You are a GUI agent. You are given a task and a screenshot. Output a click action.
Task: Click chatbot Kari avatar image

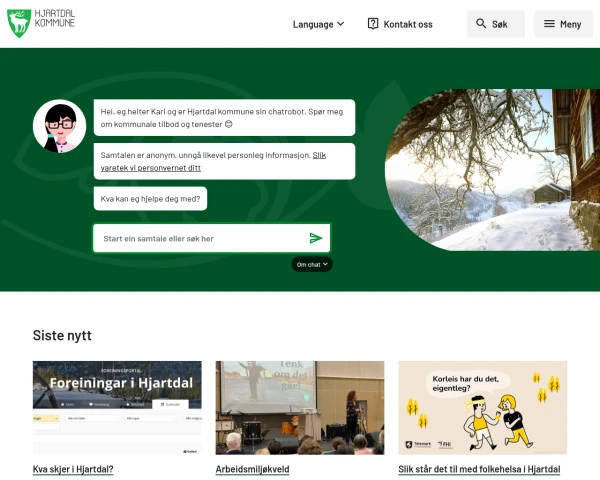coord(59,126)
